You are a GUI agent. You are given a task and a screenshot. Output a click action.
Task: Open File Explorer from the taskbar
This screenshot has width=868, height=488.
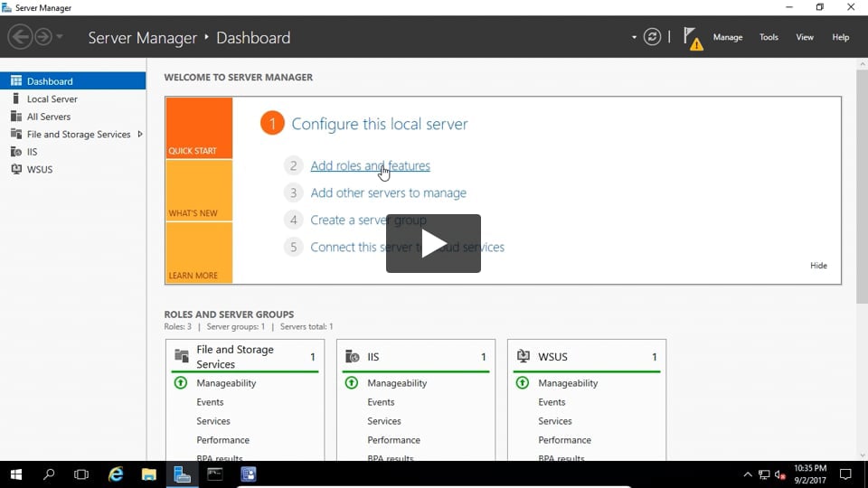(x=149, y=474)
